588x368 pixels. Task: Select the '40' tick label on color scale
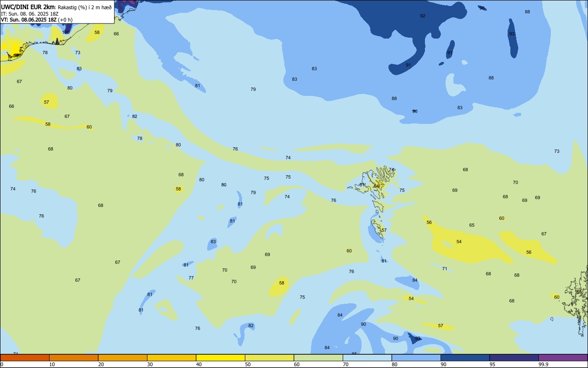tap(199, 364)
